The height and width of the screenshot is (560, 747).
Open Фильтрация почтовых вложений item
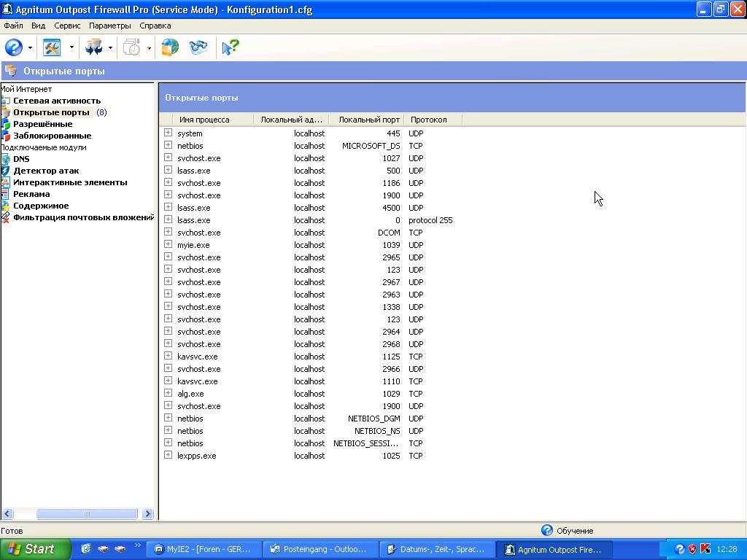[x=83, y=217]
